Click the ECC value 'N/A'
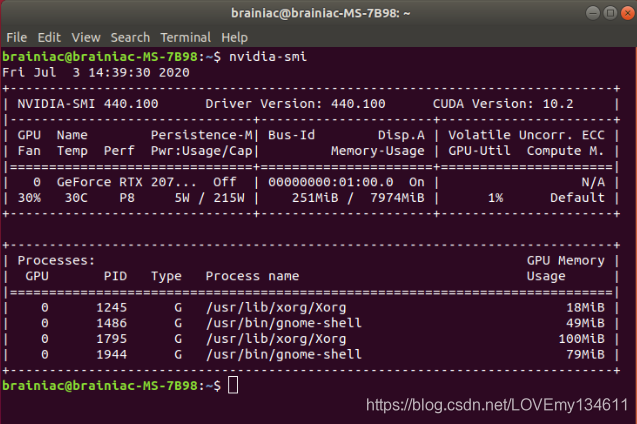The width and height of the screenshot is (637, 424). [x=593, y=182]
